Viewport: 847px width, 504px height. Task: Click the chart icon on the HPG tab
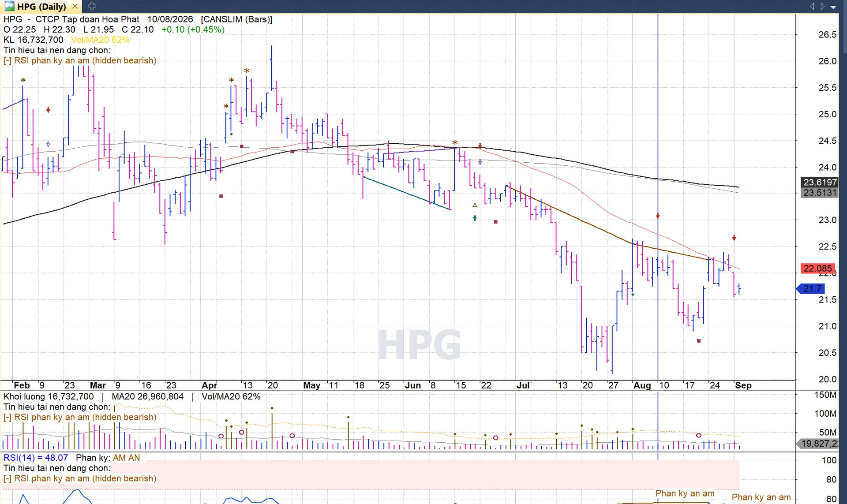pyautogui.click(x=10, y=6)
